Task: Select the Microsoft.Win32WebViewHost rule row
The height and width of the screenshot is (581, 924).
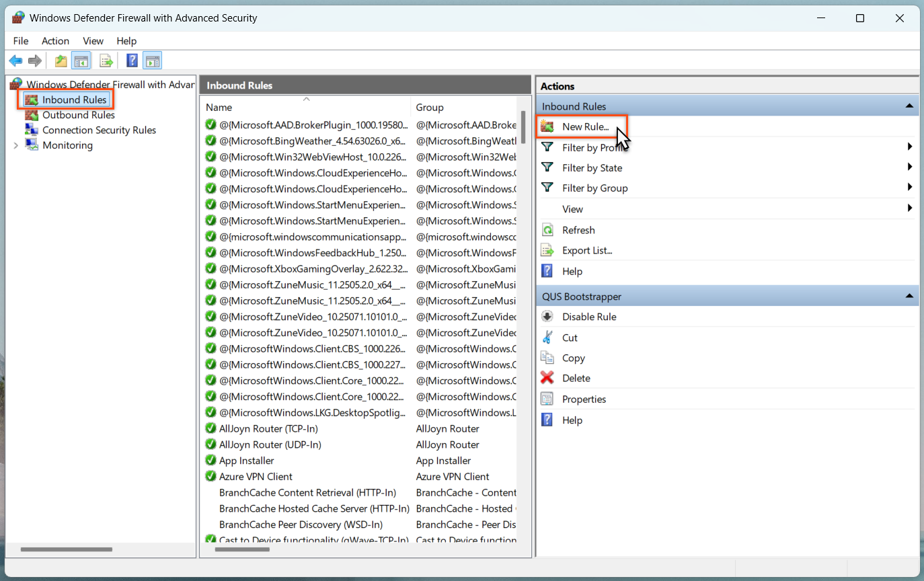Action: pos(360,157)
